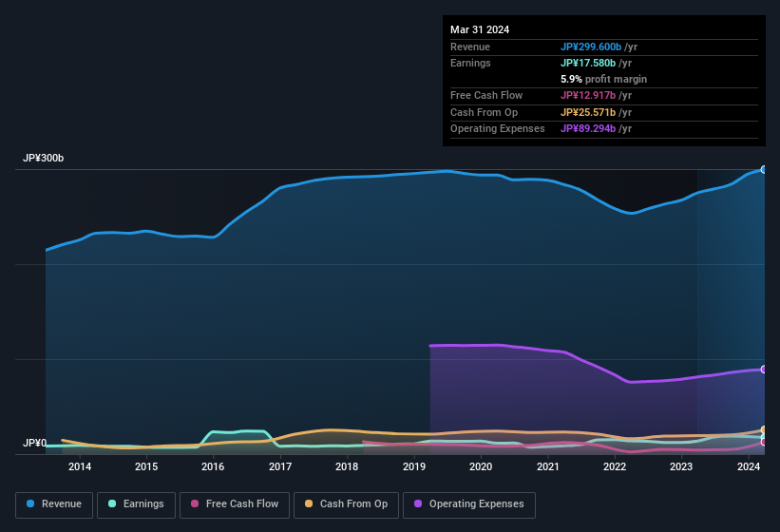Hide the Free Cash Flow legend series

coord(237,504)
